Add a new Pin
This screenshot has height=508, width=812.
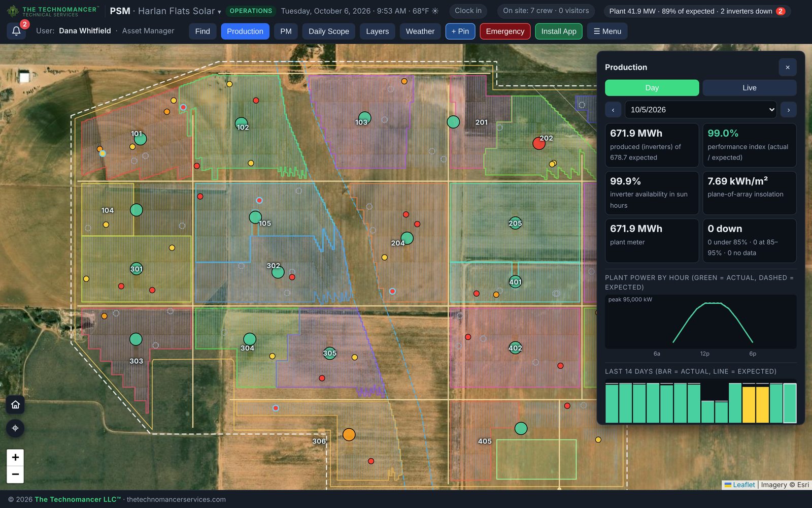coord(460,31)
